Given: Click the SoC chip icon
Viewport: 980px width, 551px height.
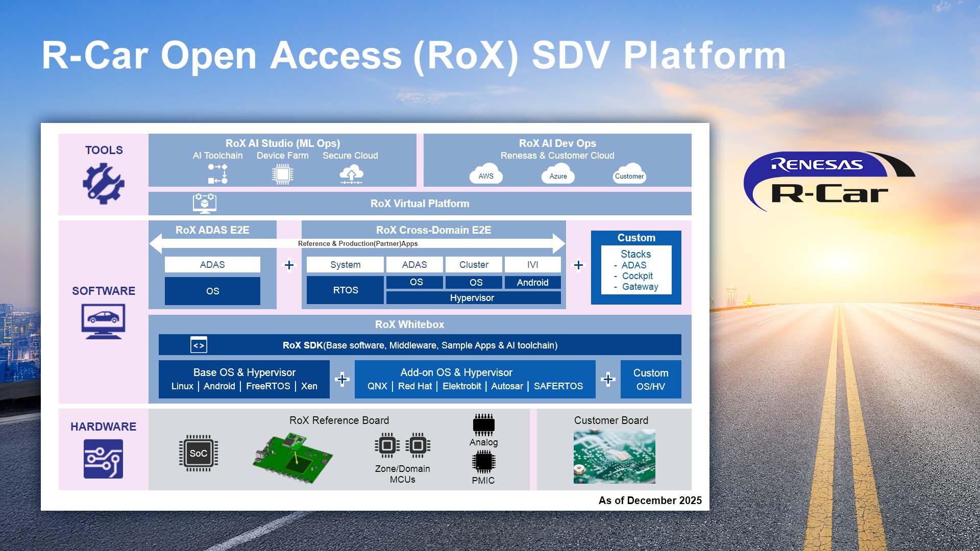Looking at the screenshot, I should coord(199,453).
